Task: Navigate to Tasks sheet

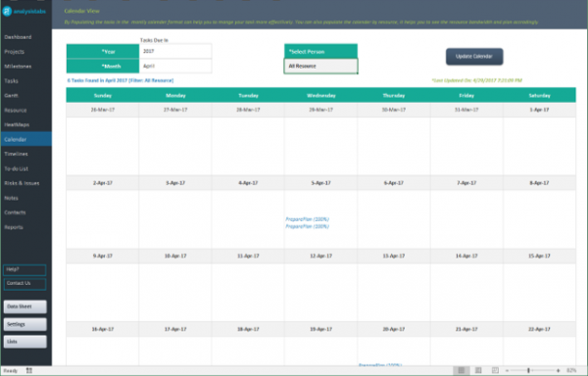Action: (x=11, y=81)
